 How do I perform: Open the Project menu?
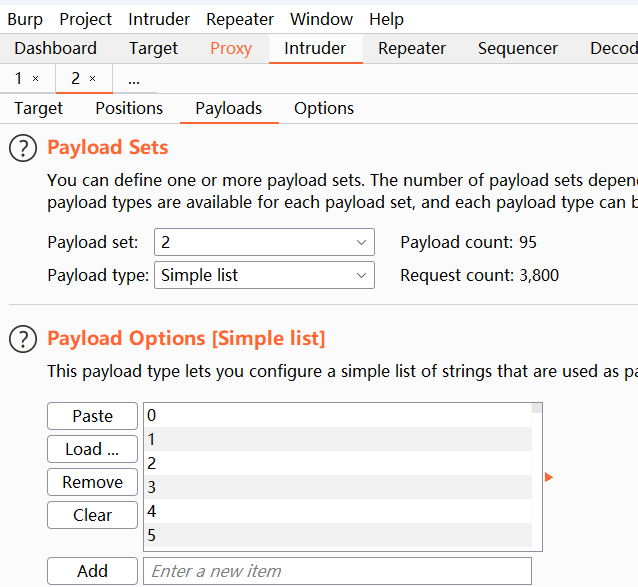click(86, 19)
